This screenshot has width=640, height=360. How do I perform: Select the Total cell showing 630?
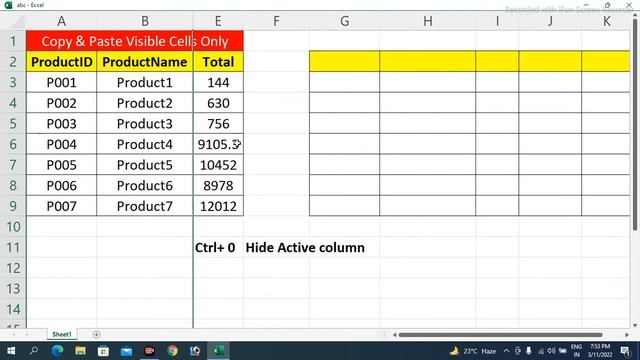click(218, 103)
